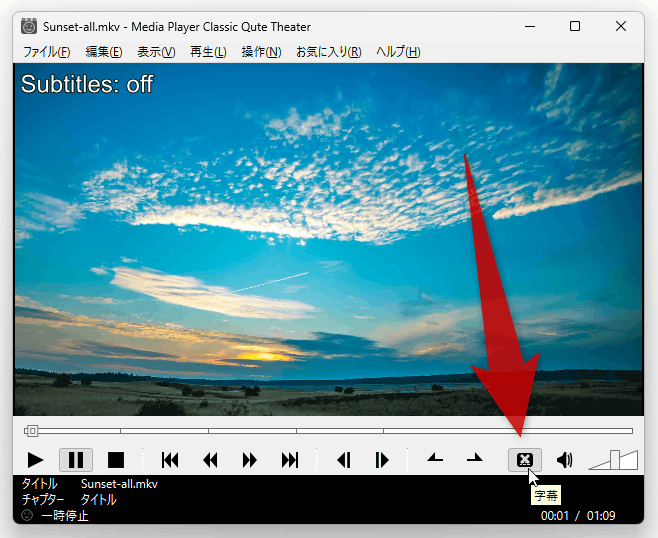
Task: Click the Pause button
Action: pos(76,460)
